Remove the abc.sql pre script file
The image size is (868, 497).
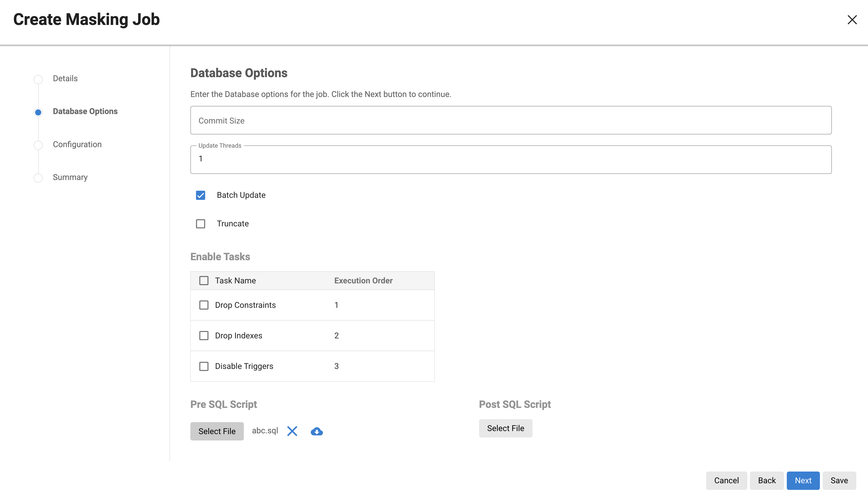tap(292, 431)
